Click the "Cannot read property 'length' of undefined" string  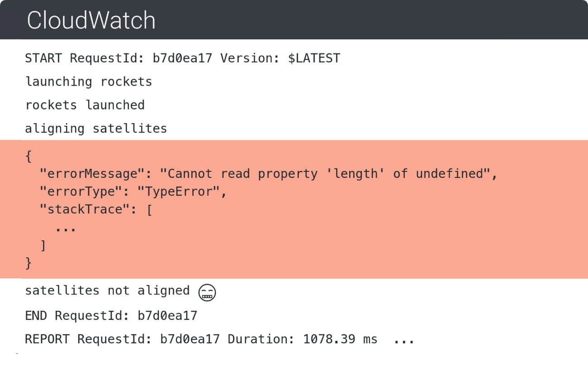[326, 174]
